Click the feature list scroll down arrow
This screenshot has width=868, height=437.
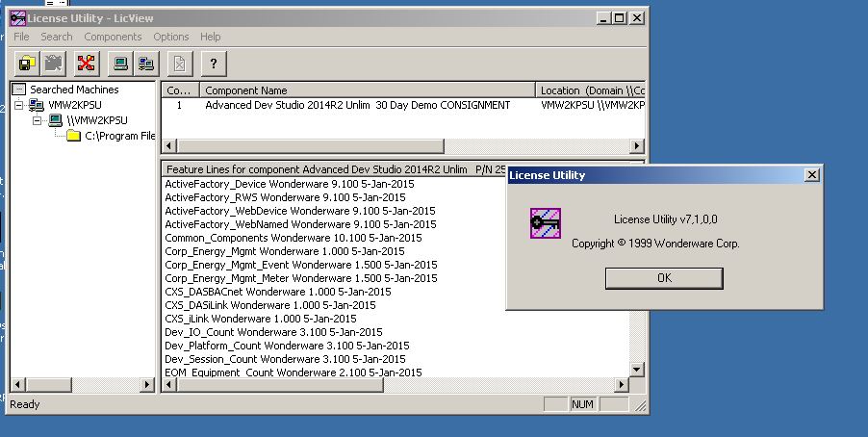[636, 369]
